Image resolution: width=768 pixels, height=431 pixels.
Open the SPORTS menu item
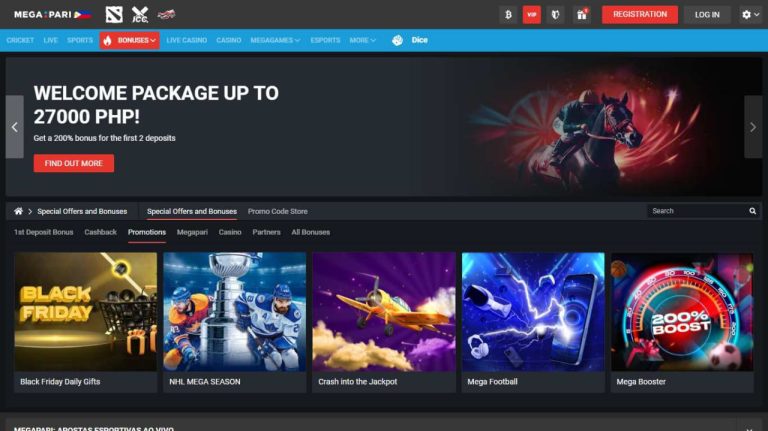[x=80, y=40]
